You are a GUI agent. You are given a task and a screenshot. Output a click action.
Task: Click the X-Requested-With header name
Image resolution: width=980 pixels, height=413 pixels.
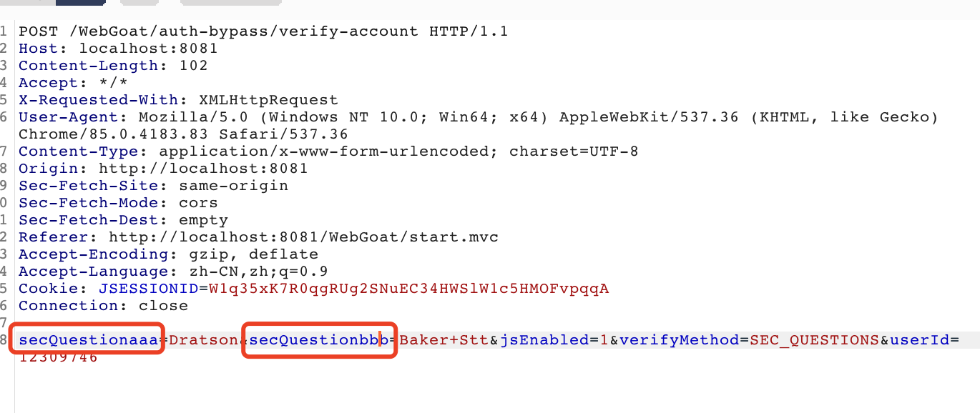tap(99, 100)
